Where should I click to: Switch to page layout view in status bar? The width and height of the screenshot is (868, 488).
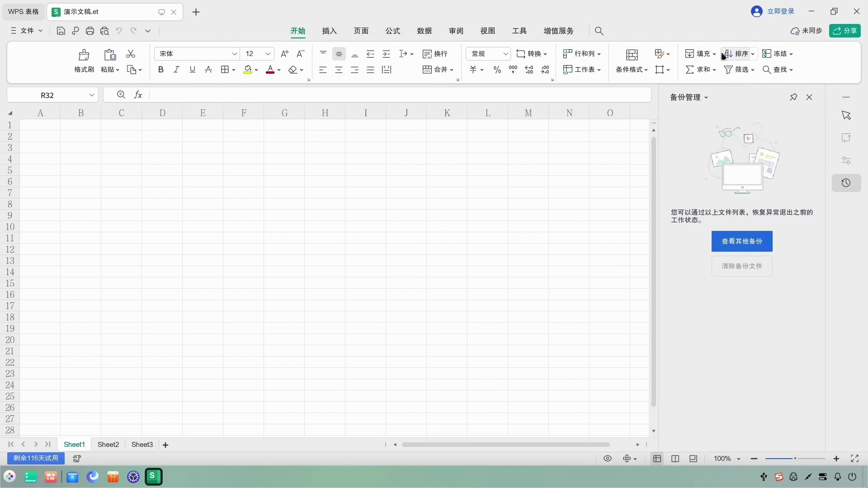tap(675, 459)
